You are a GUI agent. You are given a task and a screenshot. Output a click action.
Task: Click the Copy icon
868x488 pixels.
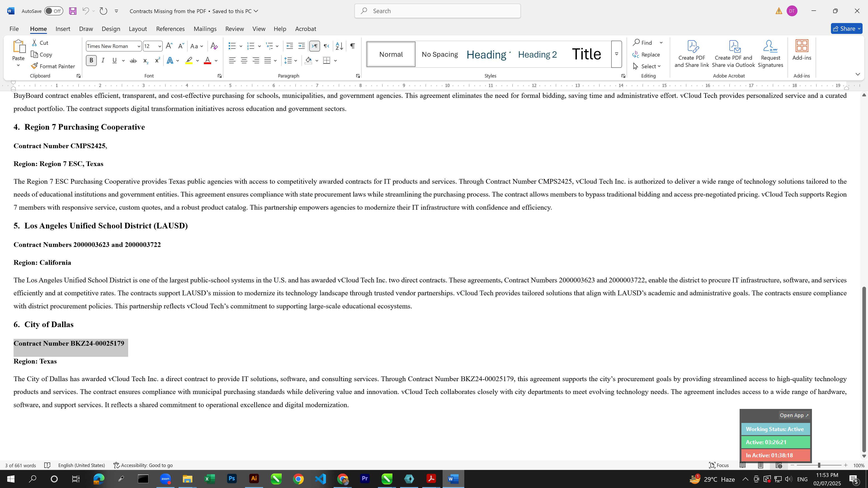34,54
